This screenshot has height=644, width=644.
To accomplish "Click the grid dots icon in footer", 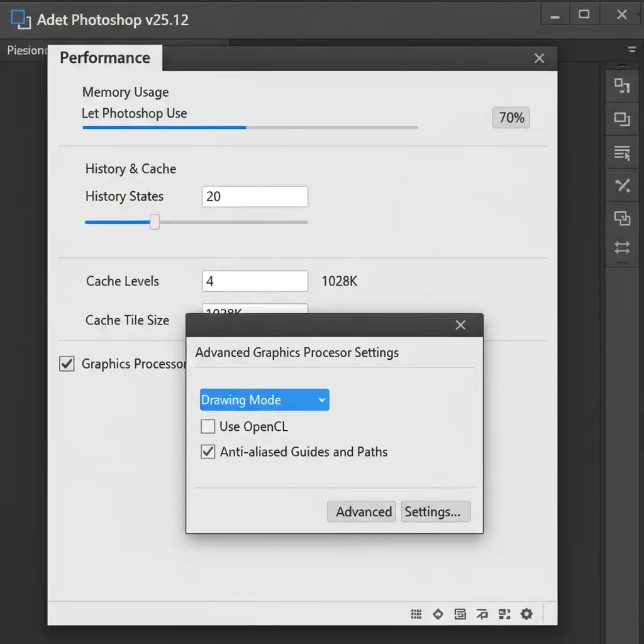I will tap(416, 614).
